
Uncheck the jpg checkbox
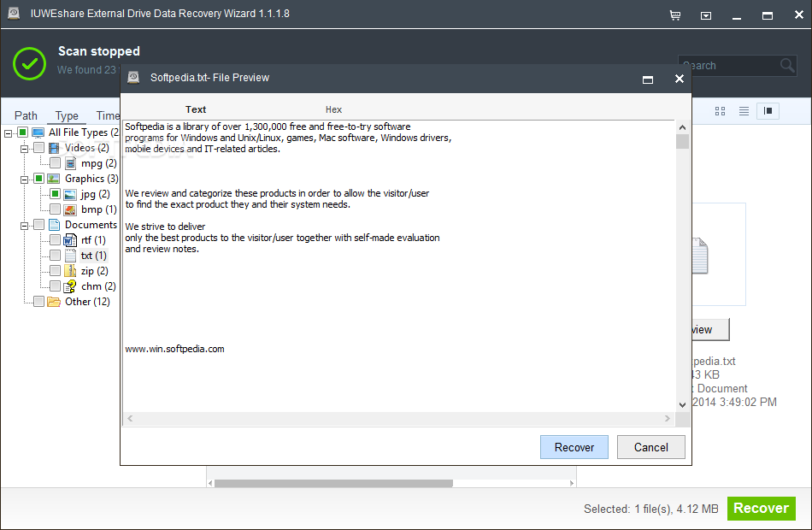click(55, 194)
